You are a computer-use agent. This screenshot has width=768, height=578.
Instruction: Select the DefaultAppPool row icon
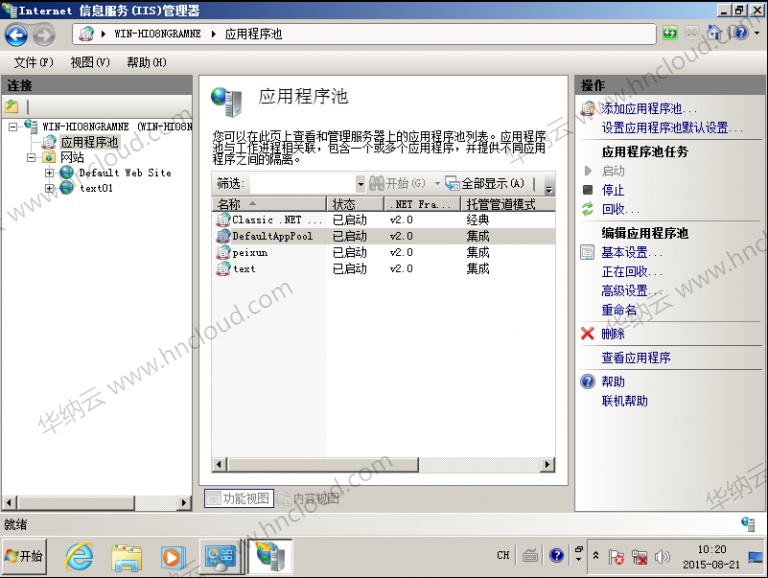coord(223,236)
